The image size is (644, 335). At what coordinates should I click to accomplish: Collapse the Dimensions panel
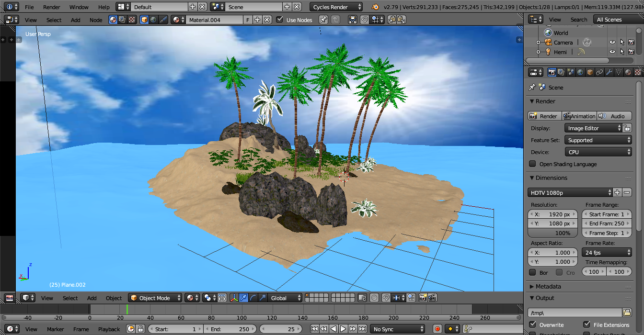coord(551,178)
